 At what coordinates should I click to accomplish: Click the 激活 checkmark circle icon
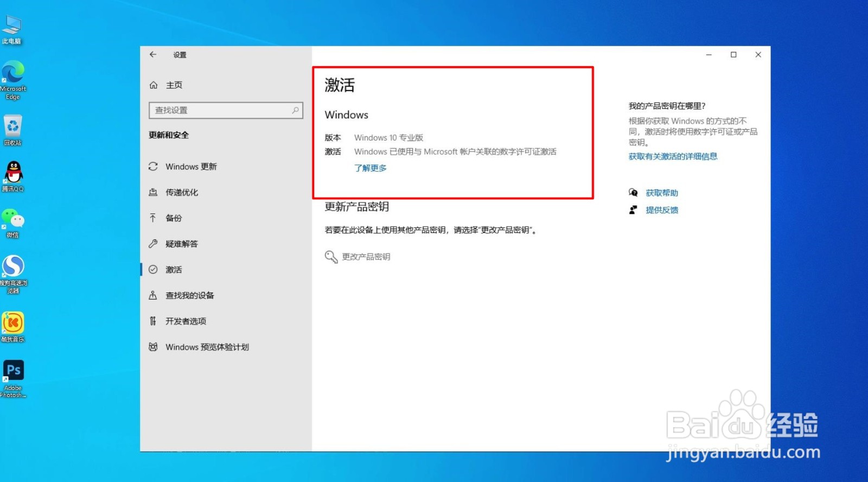[x=153, y=269]
